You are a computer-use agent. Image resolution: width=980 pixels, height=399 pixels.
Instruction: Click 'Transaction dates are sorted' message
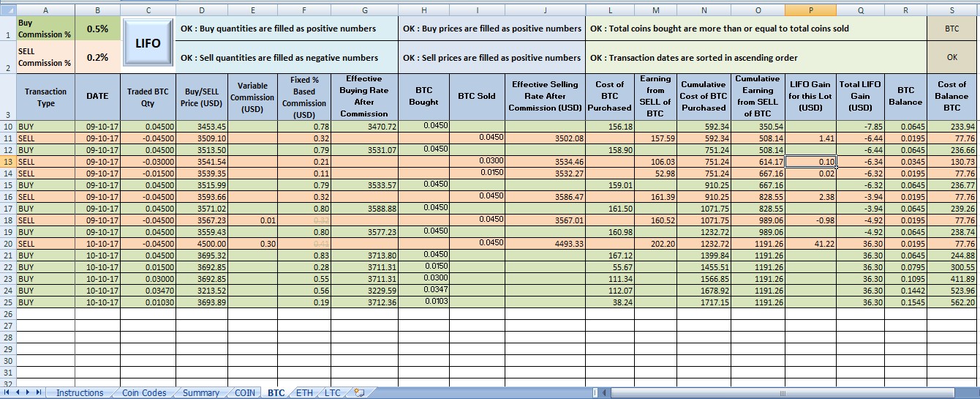pos(756,57)
